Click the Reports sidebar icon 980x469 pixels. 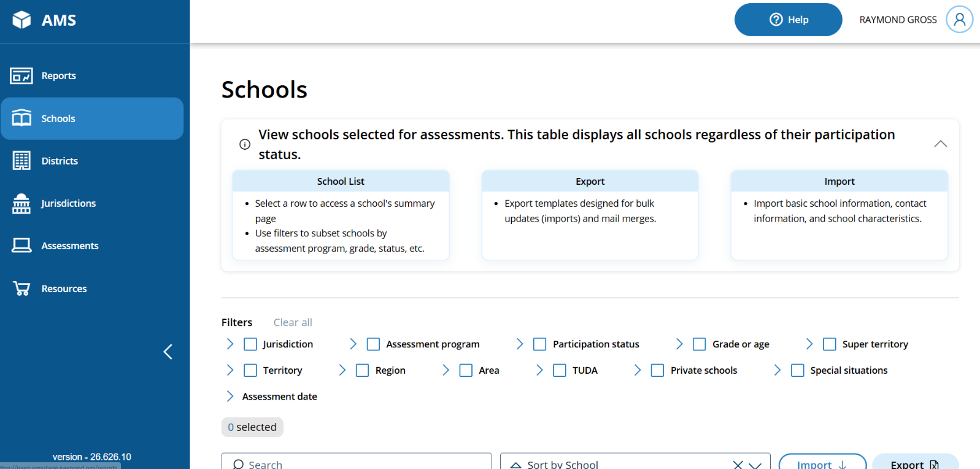point(21,76)
